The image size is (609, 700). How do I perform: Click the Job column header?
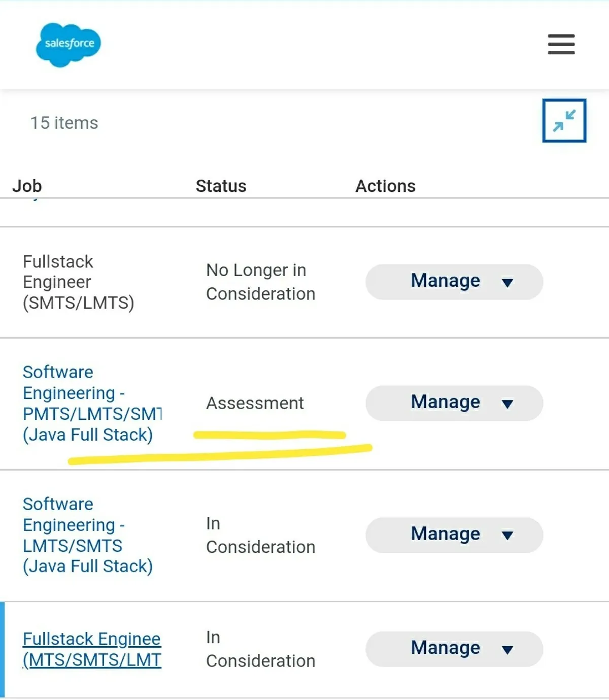[27, 186]
